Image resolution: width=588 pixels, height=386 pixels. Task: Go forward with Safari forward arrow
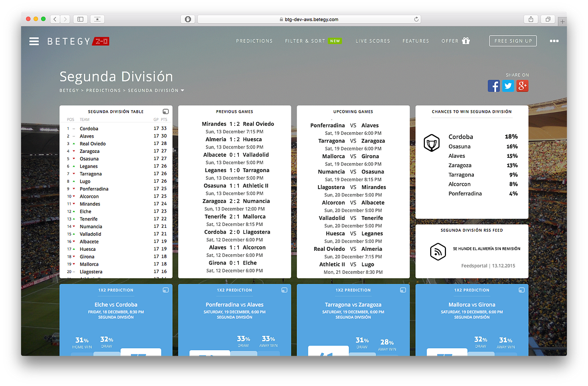[x=65, y=19]
